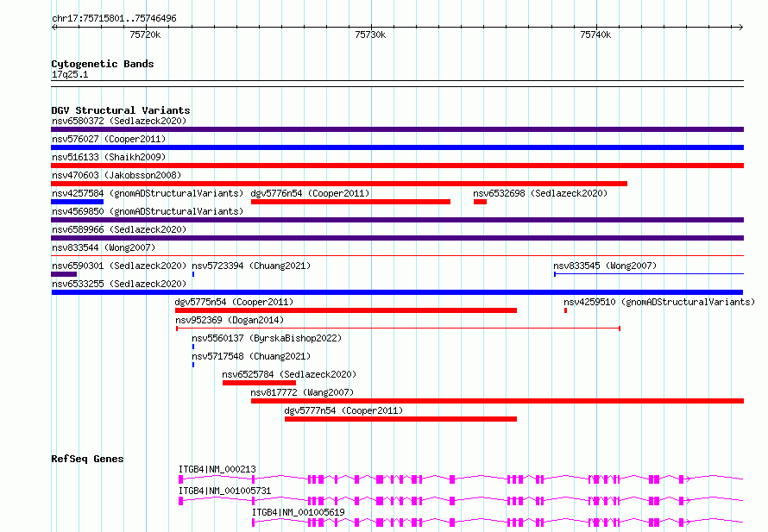The height and width of the screenshot is (532, 768).
Task: Select the nsv817772 (Wang2007) label
Action: 302,392
